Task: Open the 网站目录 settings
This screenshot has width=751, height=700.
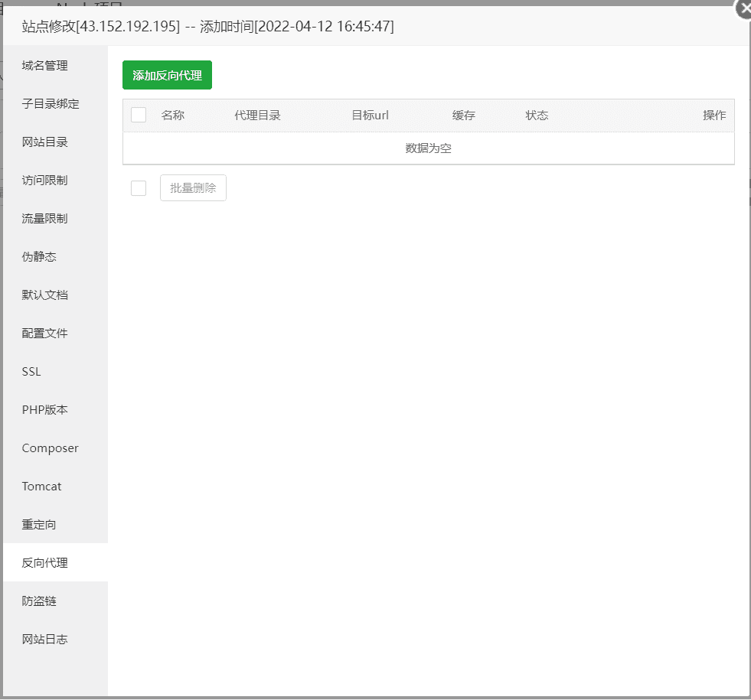Action: pos(45,142)
